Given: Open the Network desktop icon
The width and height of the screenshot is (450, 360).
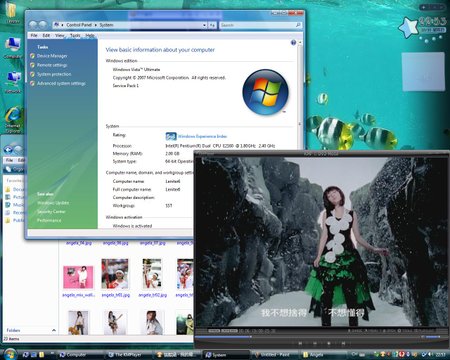Looking at the screenshot, I should [13, 83].
